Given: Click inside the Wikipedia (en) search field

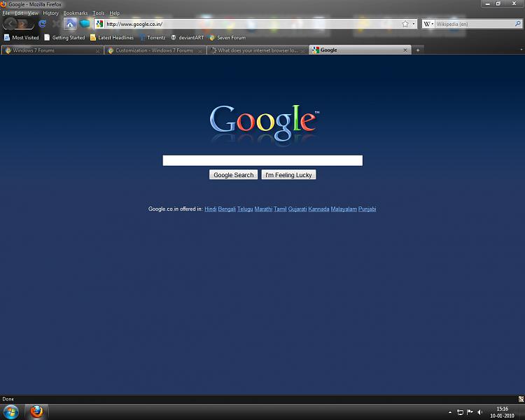Looking at the screenshot, I should point(475,24).
